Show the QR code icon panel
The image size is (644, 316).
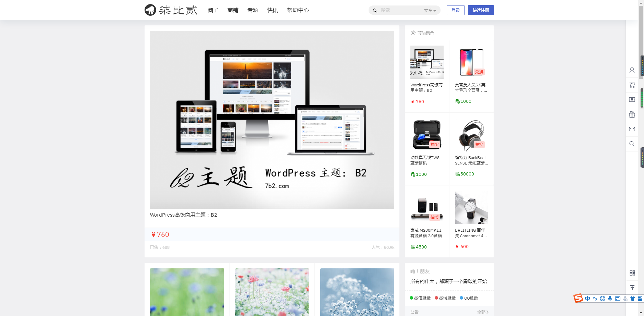coord(632,273)
